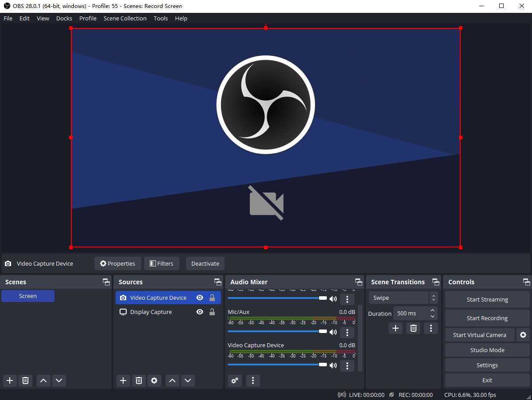The width and height of the screenshot is (532, 400).
Task: Pop out the Sources dock
Action: point(218,282)
